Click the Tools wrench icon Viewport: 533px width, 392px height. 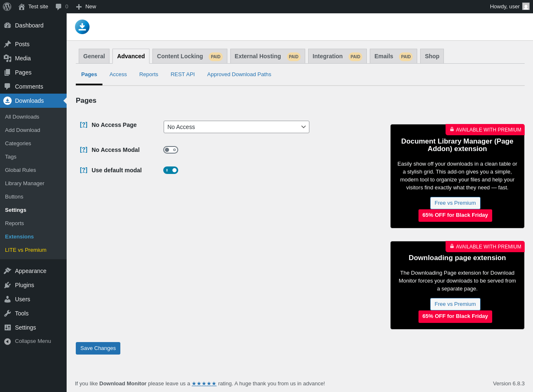[7, 313]
